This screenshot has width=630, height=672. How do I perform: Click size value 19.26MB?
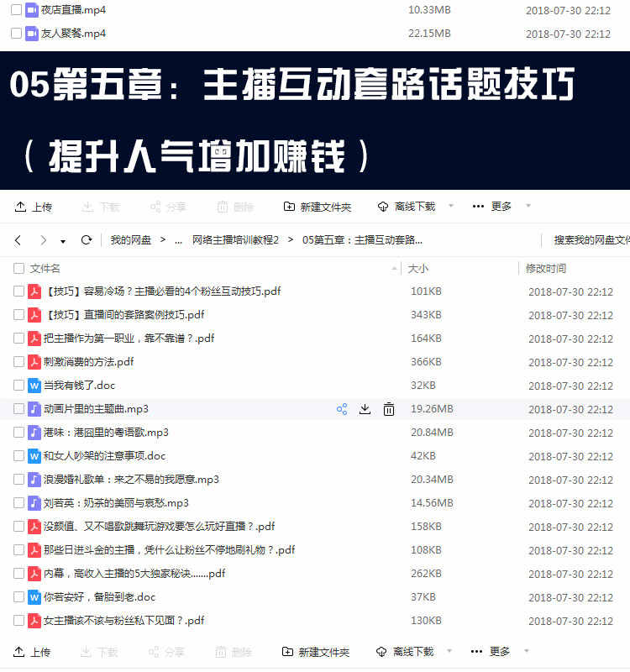coord(432,409)
